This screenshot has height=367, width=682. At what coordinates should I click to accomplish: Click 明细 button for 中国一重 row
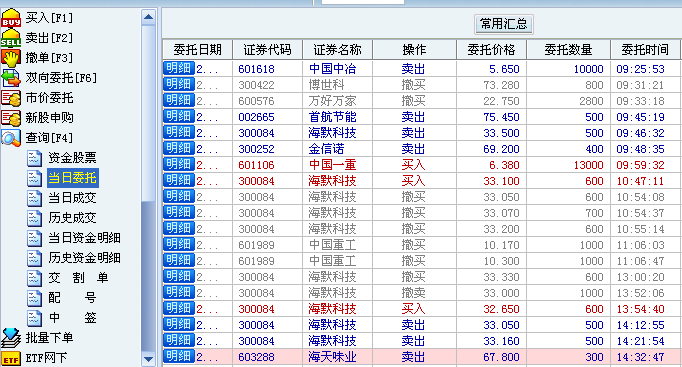179,164
